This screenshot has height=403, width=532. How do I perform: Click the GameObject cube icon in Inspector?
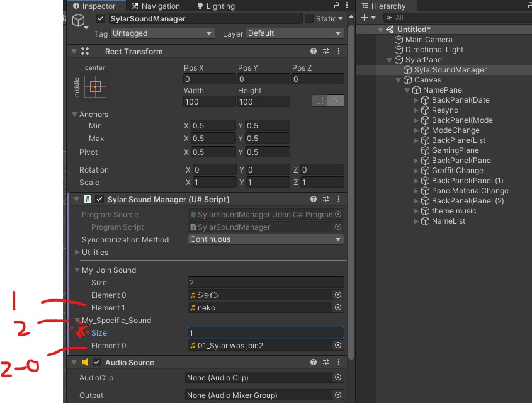[x=78, y=20]
